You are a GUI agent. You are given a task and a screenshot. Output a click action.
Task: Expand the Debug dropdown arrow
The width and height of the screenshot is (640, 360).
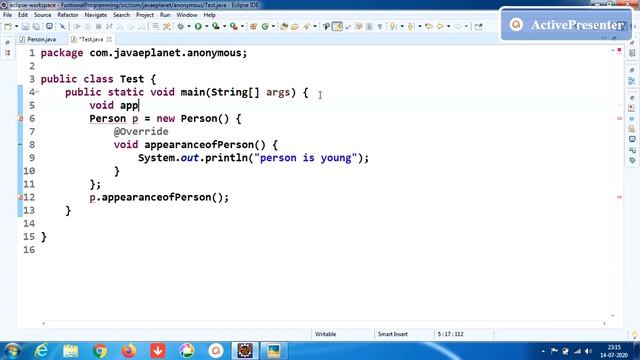click(x=189, y=27)
